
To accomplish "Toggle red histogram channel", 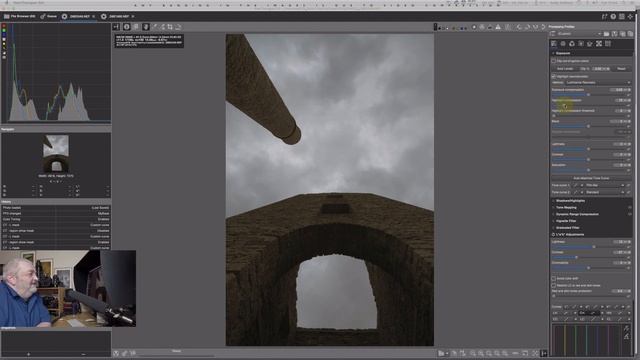I will pos(4,26).
